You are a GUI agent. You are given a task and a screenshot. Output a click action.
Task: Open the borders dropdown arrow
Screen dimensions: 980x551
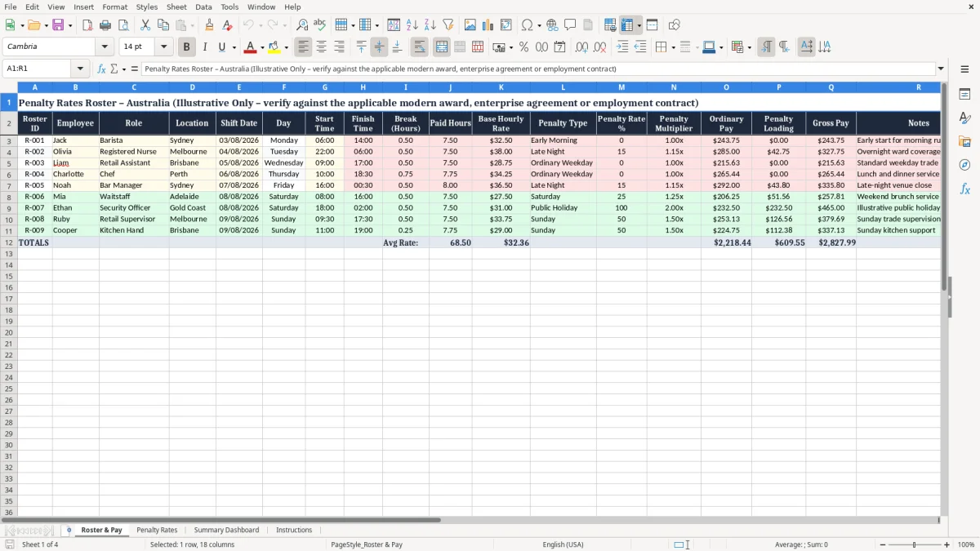pyautogui.click(x=673, y=47)
